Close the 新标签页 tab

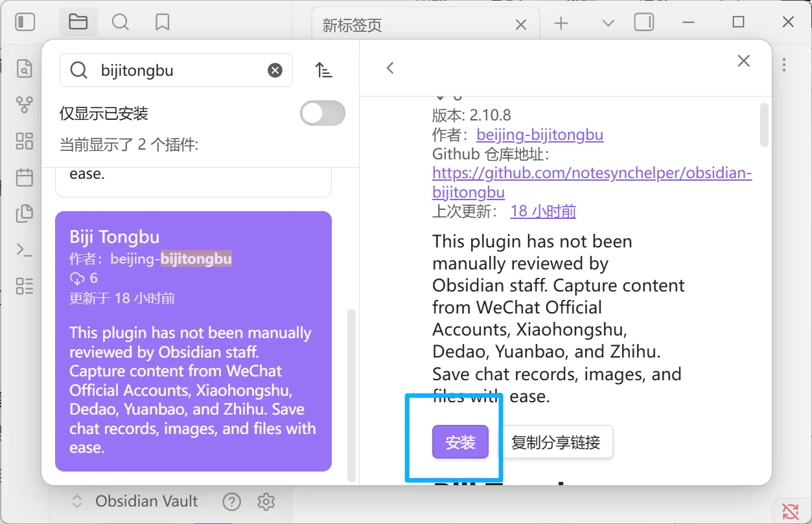click(520, 25)
